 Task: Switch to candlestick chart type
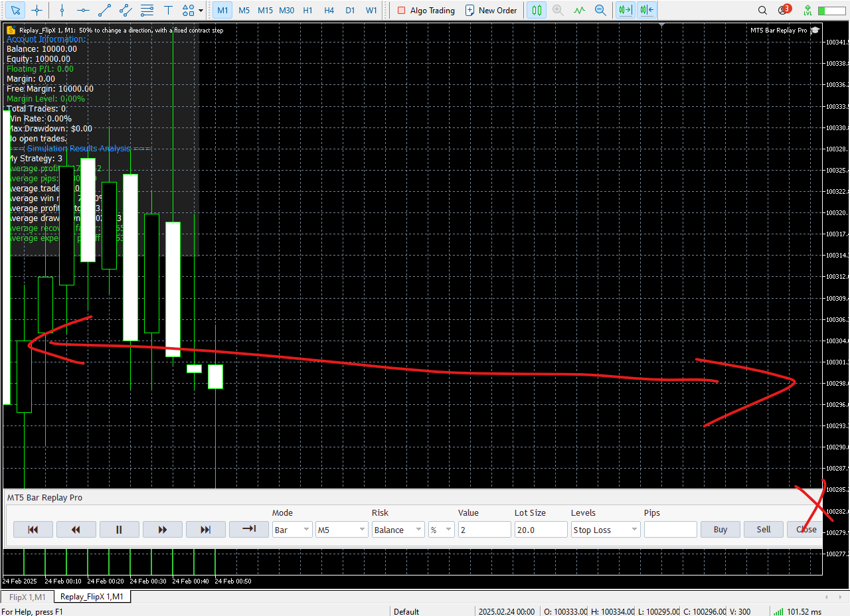point(537,10)
